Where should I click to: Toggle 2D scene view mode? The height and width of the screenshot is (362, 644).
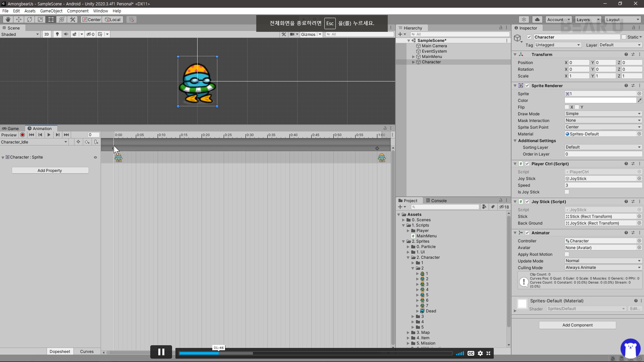click(x=47, y=34)
